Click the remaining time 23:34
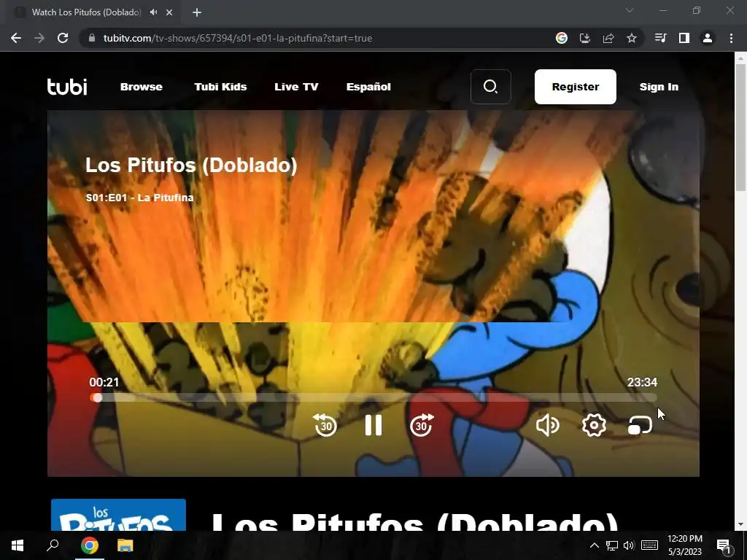This screenshot has width=747, height=560. (x=642, y=382)
